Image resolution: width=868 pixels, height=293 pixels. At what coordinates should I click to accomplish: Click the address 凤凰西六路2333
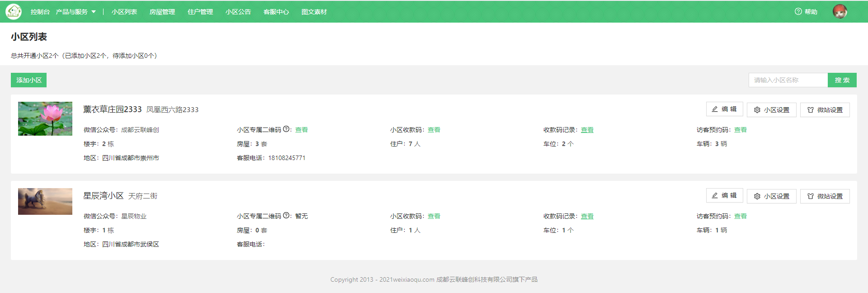pyautogui.click(x=172, y=110)
